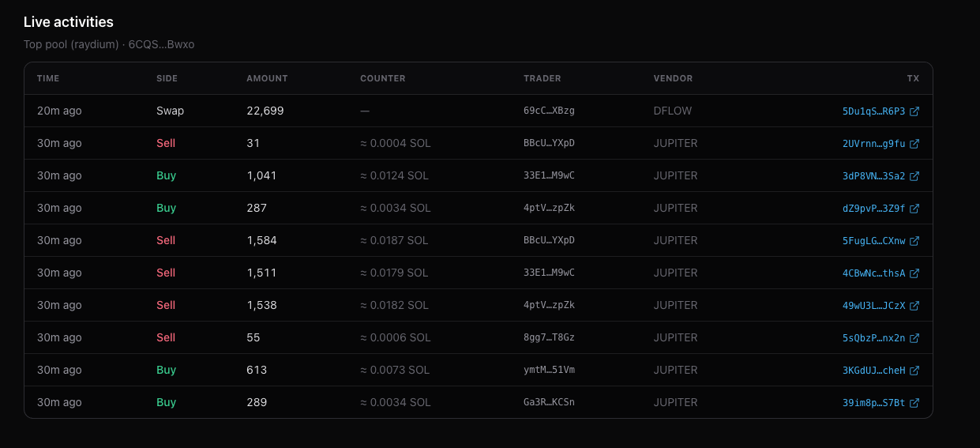The height and width of the screenshot is (448, 980).
Task: Open transaction link 4CBwNc…thsA
Action: 873,273
